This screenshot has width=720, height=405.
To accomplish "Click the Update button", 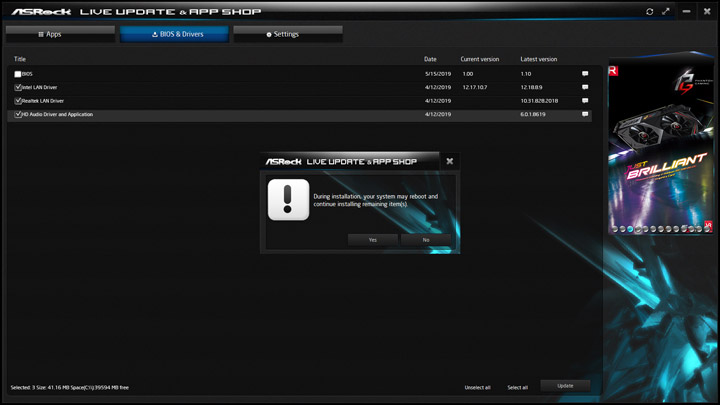I will (565, 386).
